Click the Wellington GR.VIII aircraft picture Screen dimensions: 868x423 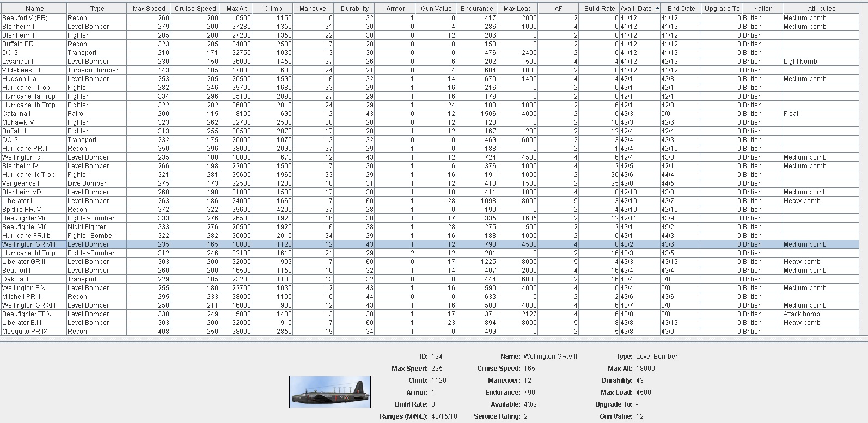pos(330,392)
